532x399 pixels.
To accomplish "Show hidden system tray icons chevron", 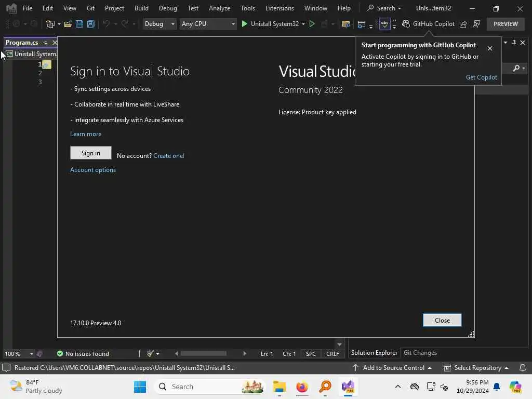I will [398, 387].
